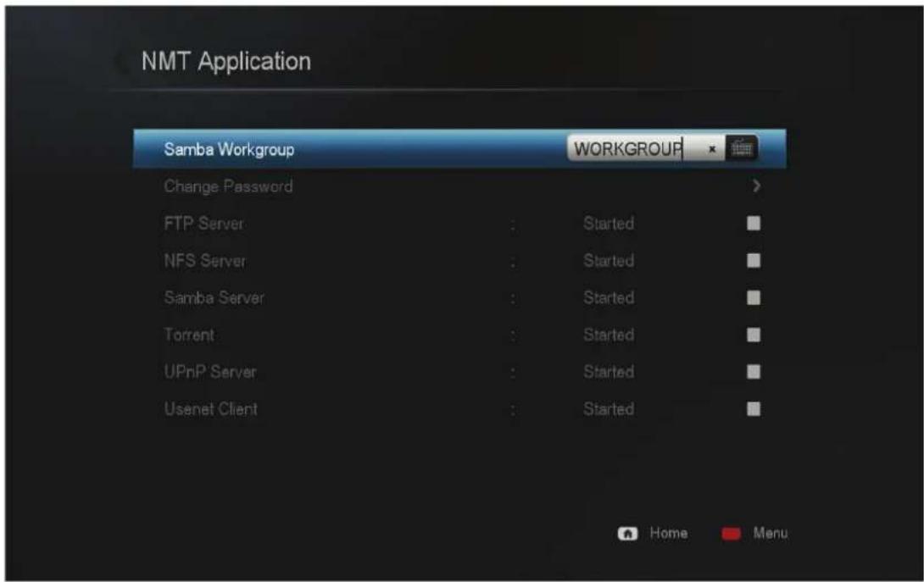Click the NMT Application title

225,61
